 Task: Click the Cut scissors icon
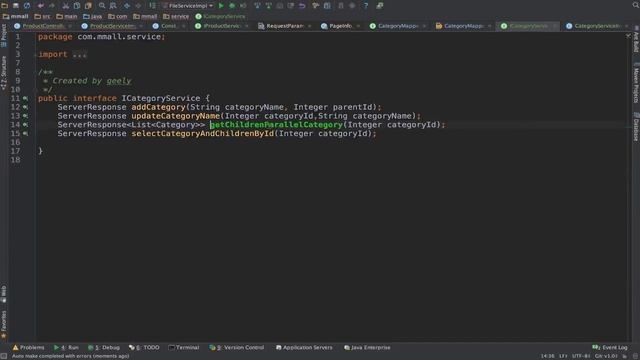(66, 6)
